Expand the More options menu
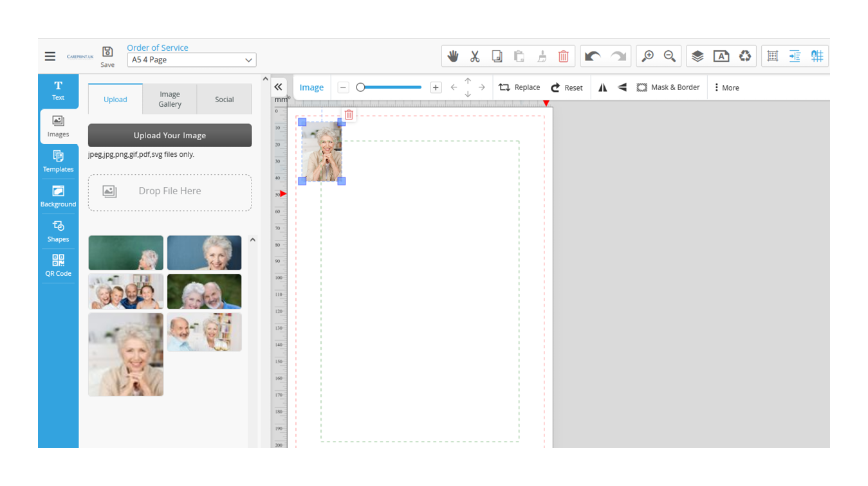This screenshot has height=486, width=868. pyautogui.click(x=726, y=87)
